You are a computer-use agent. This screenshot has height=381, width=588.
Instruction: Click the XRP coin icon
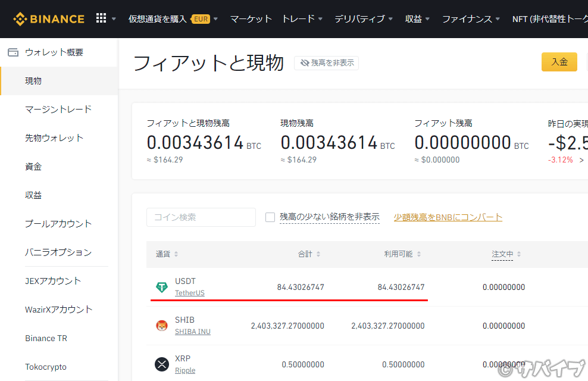click(162, 364)
